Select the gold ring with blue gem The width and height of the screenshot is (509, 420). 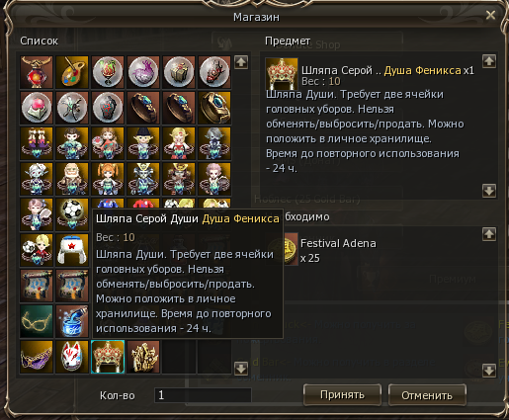[214, 108]
